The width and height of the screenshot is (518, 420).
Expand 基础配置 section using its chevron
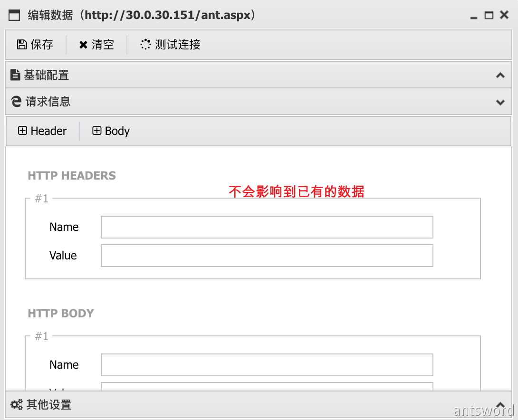click(x=500, y=75)
